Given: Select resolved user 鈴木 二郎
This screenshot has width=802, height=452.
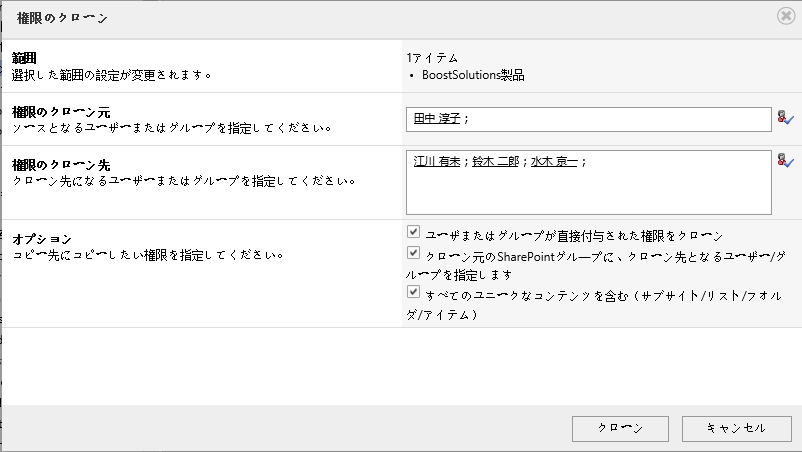Looking at the screenshot, I should (x=496, y=161).
